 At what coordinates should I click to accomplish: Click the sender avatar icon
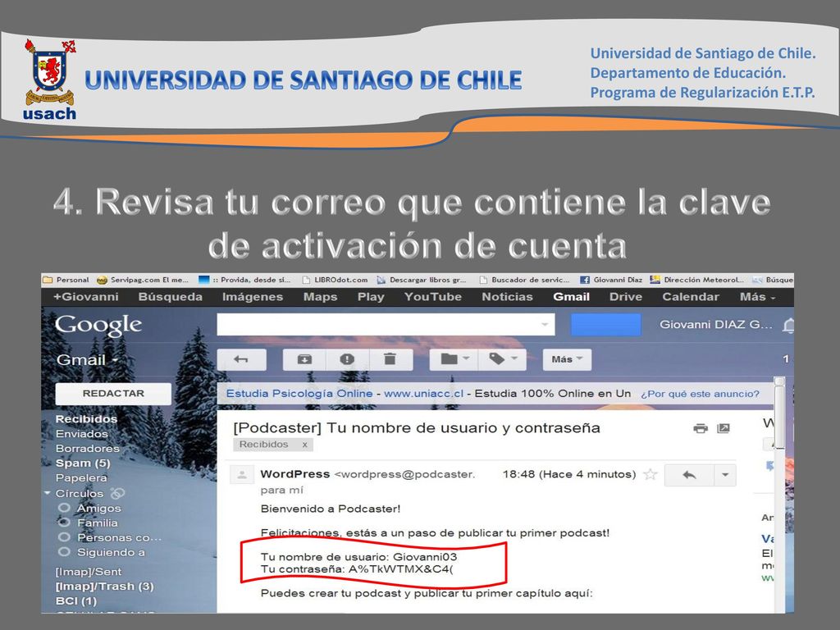tap(242, 475)
